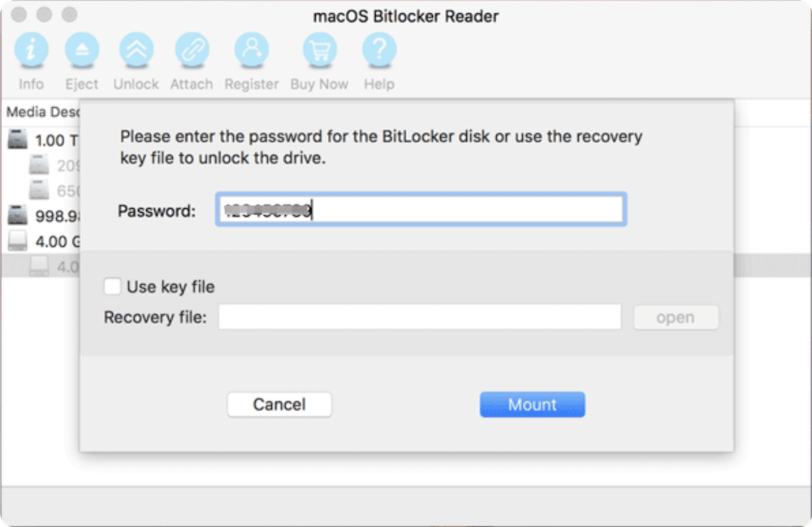Click the Unlock toolbar icon
Screen dimensions: 812x527
point(136,50)
